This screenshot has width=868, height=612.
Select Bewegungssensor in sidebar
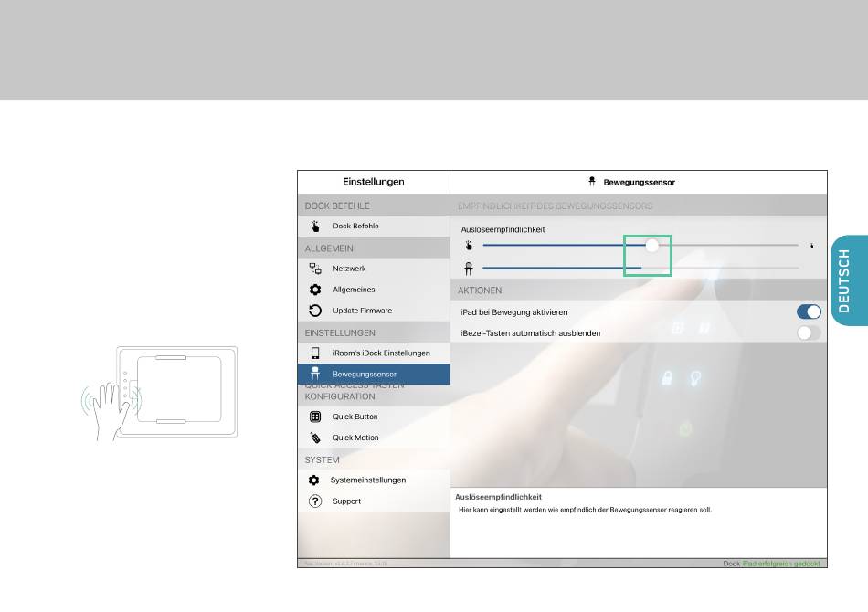374,375
